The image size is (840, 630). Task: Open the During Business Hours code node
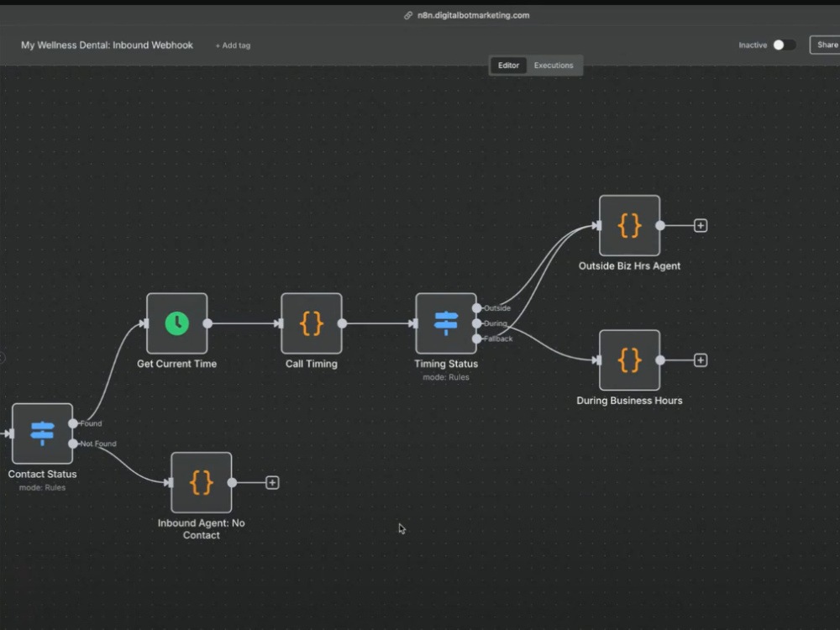point(629,360)
